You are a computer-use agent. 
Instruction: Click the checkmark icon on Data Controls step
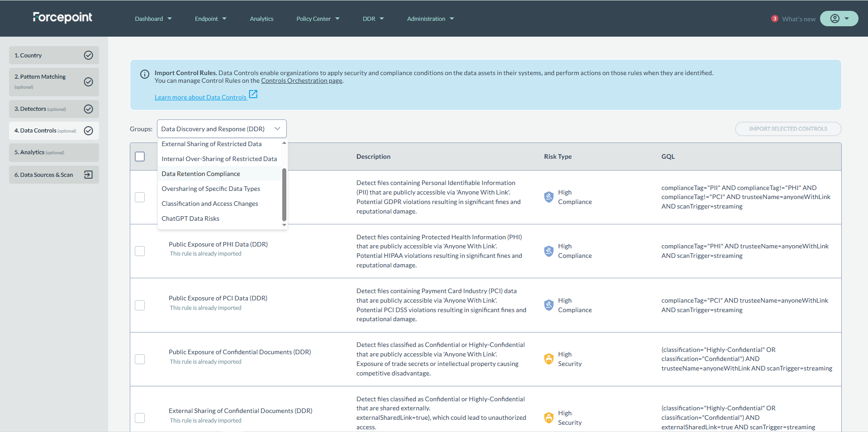click(x=89, y=131)
